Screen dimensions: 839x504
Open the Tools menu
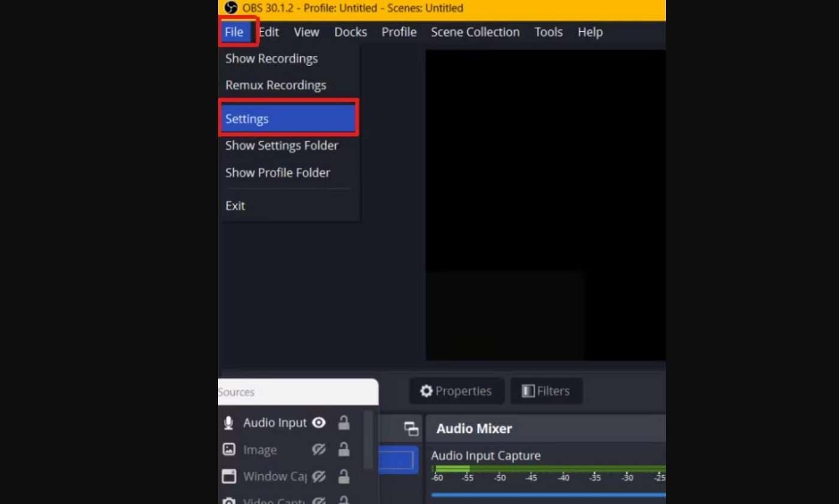[548, 32]
